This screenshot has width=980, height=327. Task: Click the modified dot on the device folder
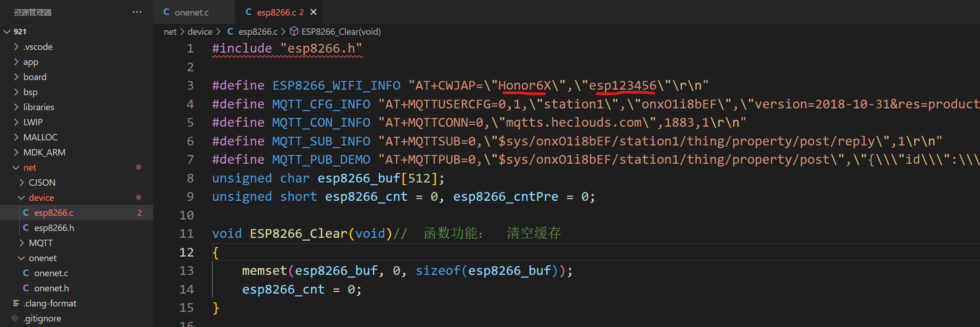(138, 198)
